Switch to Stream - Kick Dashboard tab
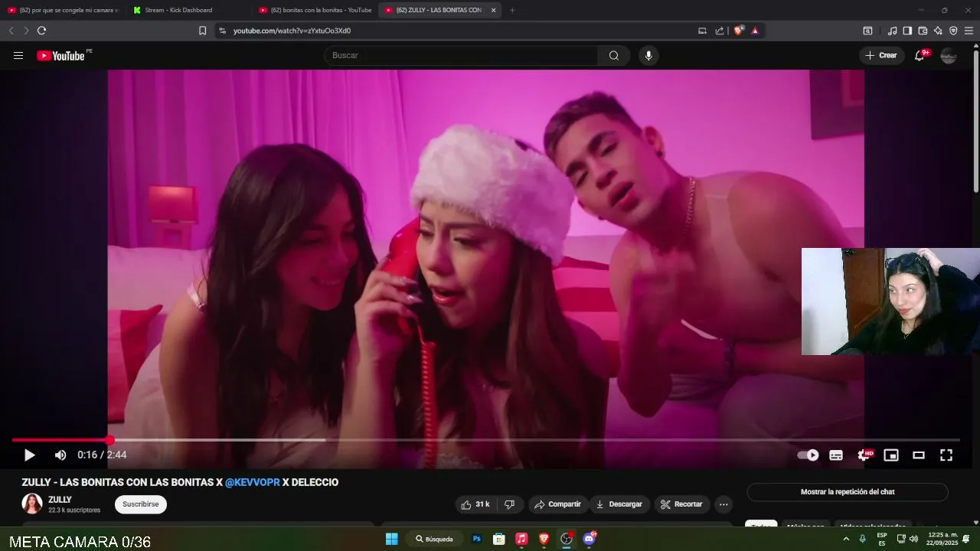This screenshot has height=551, width=980. (x=188, y=10)
